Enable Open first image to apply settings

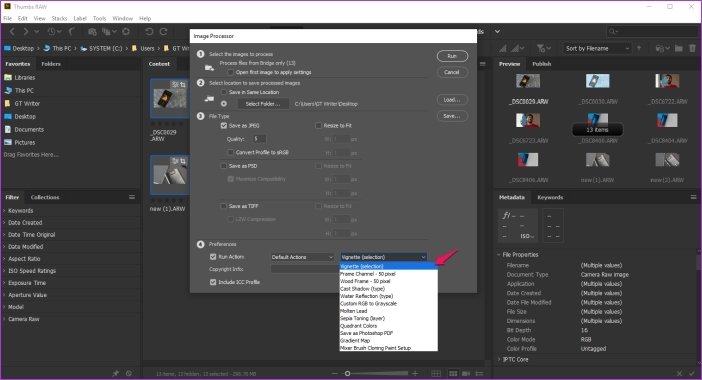pos(231,72)
